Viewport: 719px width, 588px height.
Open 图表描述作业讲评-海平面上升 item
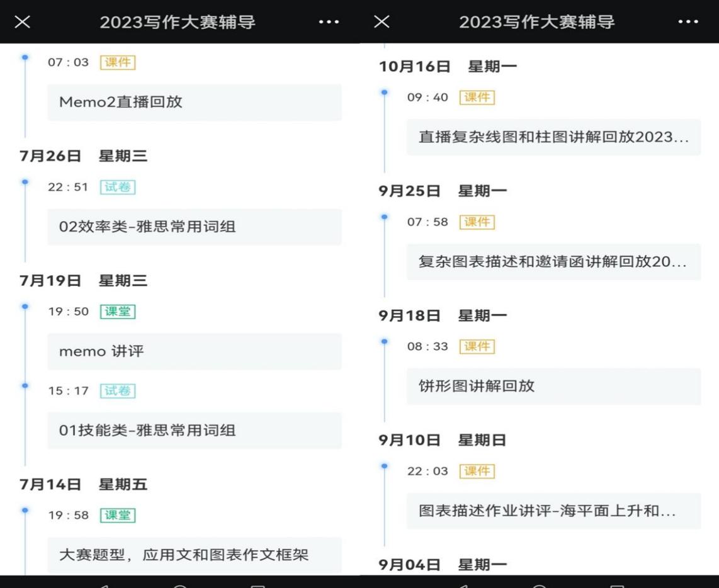pos(553,511)
